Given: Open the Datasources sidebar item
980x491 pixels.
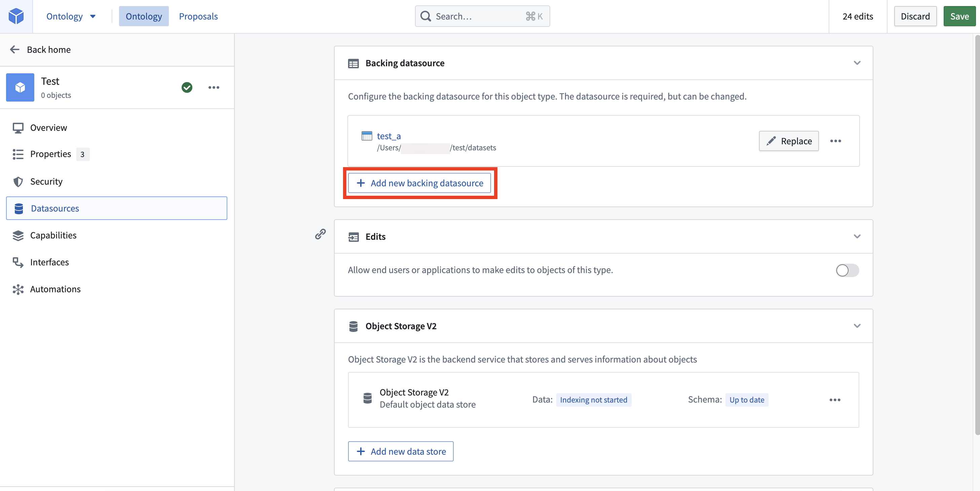Looking at the screenshot, I should point(116,209).
